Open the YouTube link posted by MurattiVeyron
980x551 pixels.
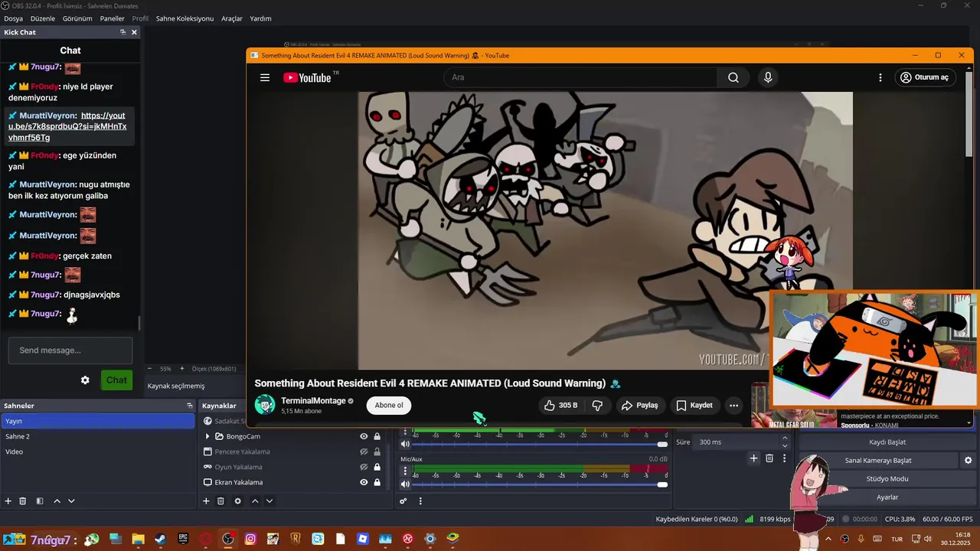coord(67,126)
